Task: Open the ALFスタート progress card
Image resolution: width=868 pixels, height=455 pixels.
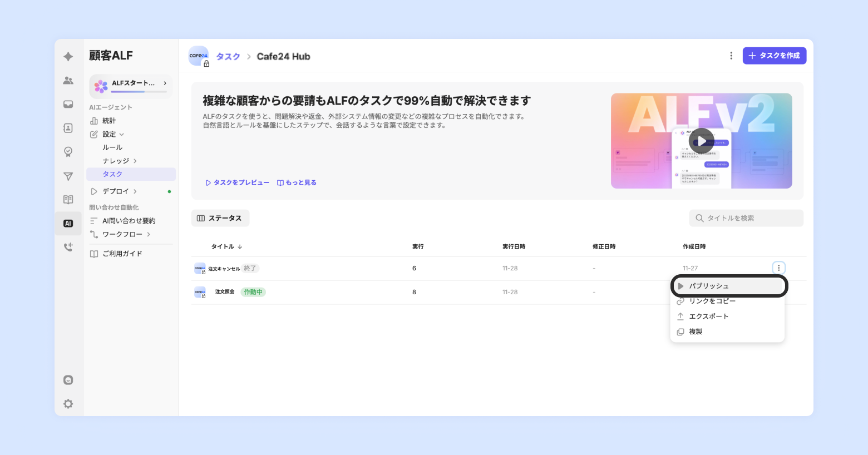Action: tap(131, 86)
